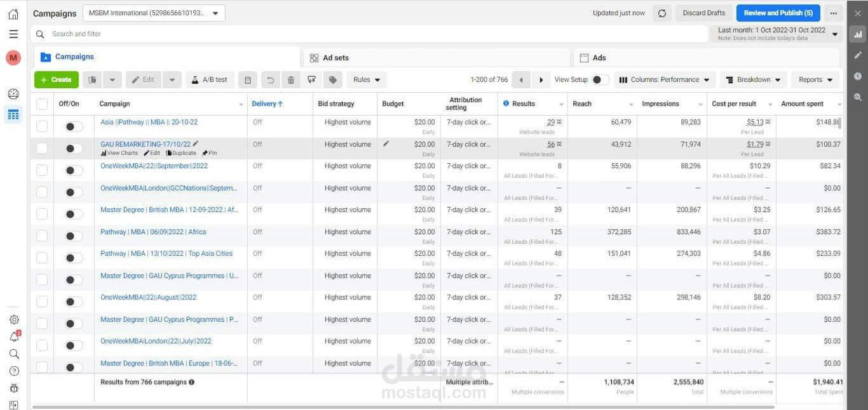The height and width of the screenshot is (410, 868).
Task: Click the export/share screen toolbar icon
Action: [311, 80]
